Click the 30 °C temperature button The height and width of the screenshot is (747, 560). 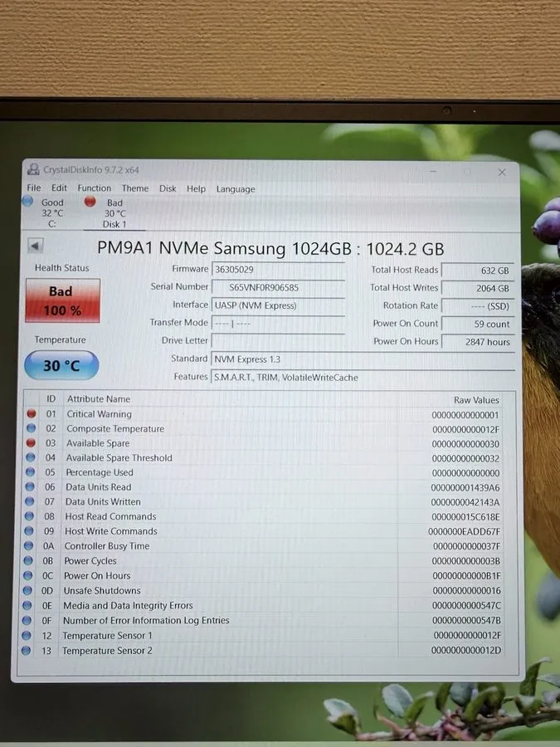point(61,365)
